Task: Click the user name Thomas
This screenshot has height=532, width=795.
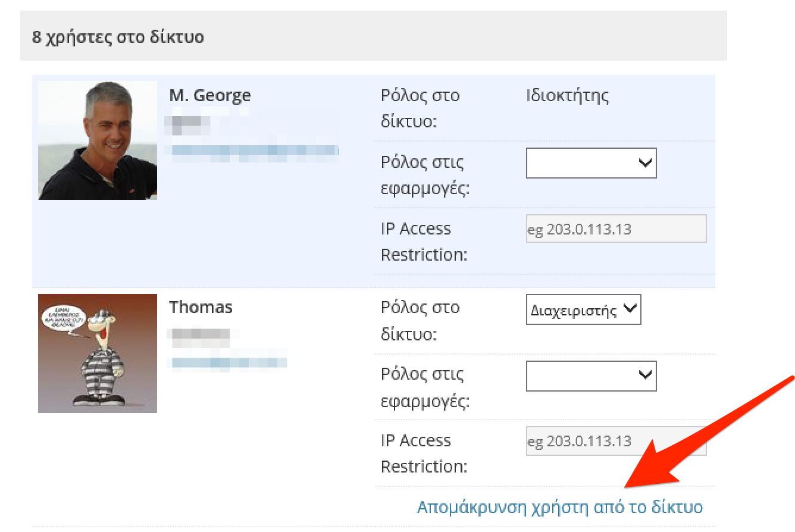Action: point(201,307)
